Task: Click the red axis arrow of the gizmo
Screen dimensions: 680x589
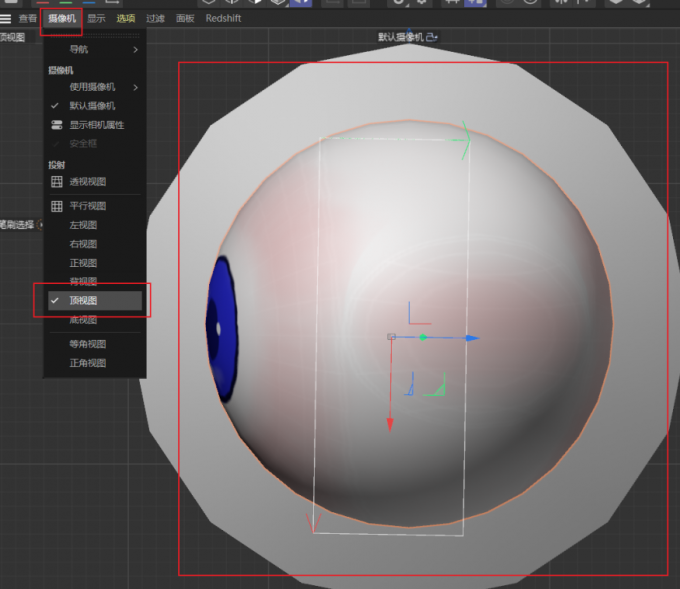Action: 390,425
